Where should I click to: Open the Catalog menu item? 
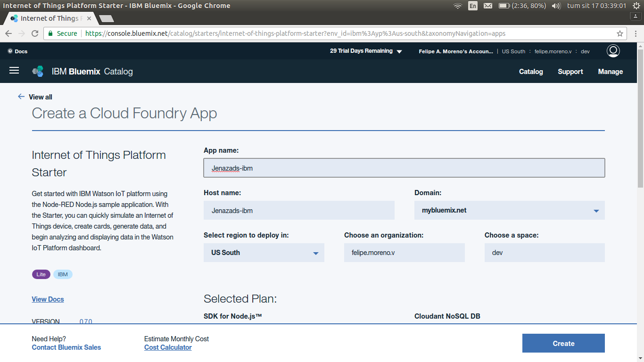(x=531, y=72)
